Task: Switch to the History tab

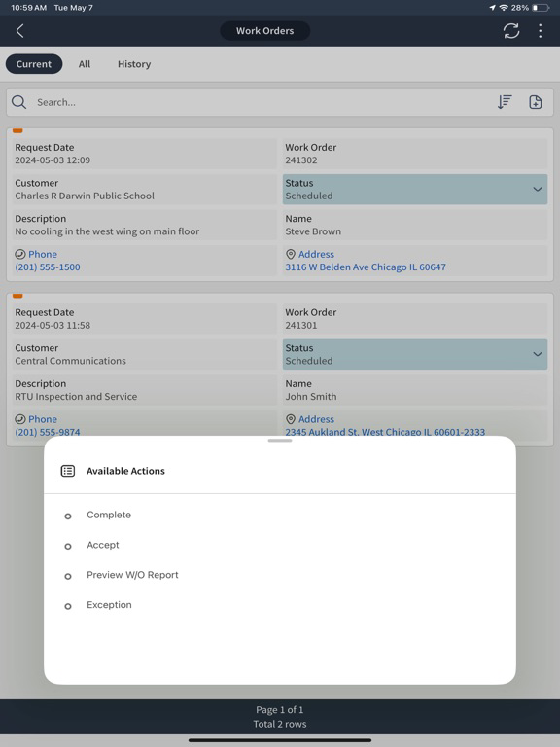Action: pyautogui.click(x=134, y=64)
